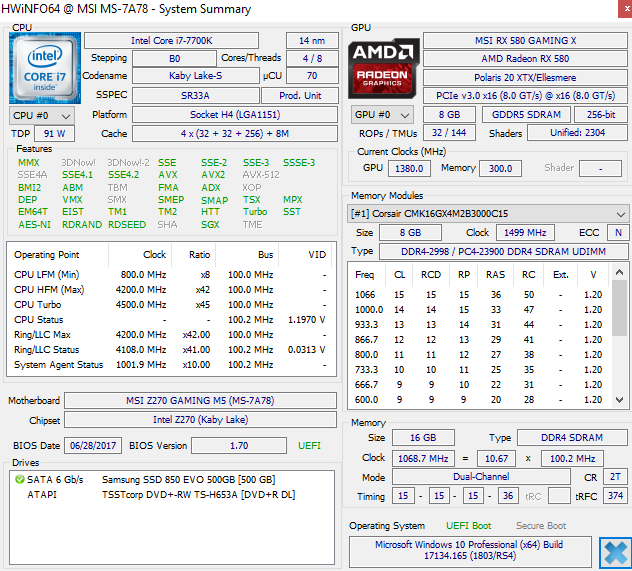
Task: Select the Samsung SSD 850 EVO drive entry
Action: [x=172, y=480]
